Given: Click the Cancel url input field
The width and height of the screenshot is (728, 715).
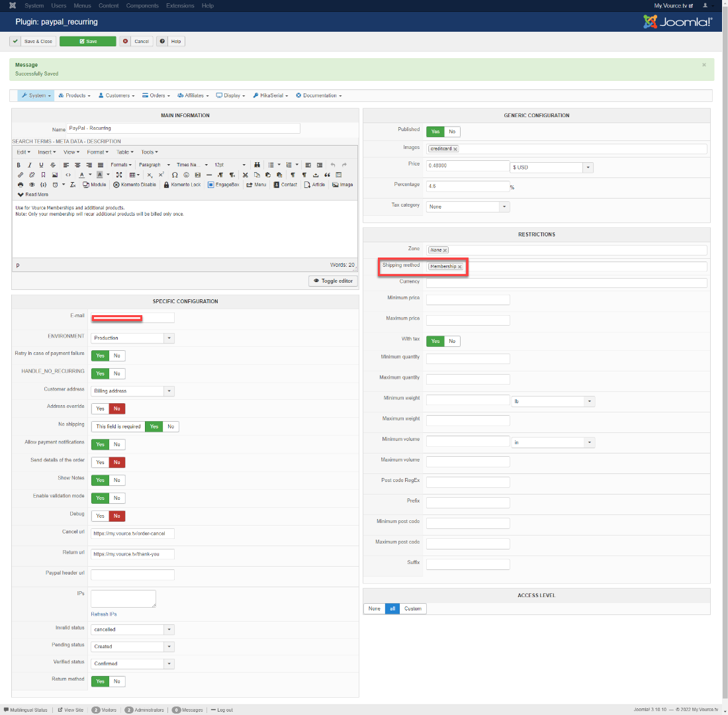Looking at the screenshot, I should 133,534.
